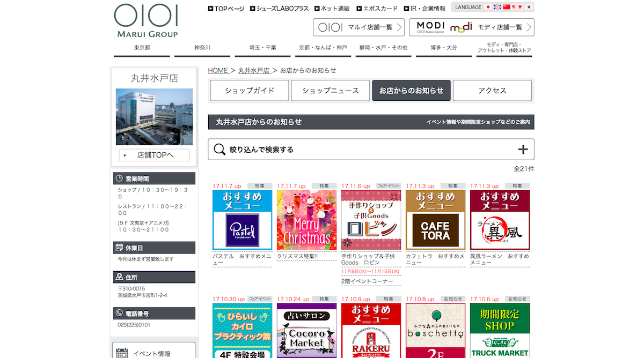Click お知らせ tag on 17.10.8 card
644x358 pixels.
(x=453, y=299)
